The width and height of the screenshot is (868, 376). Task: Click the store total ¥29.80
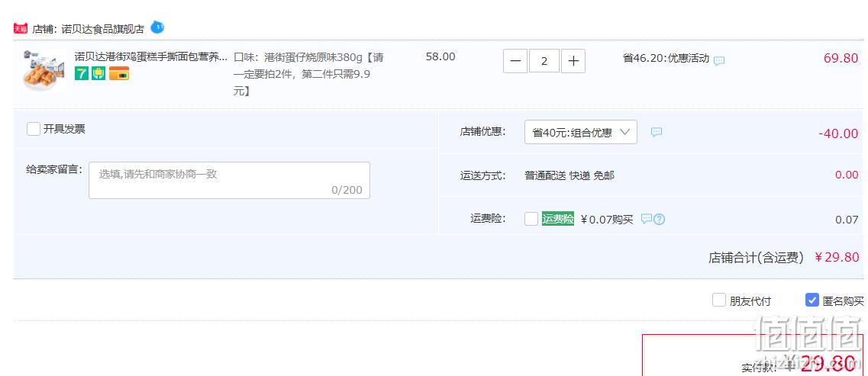click(x=837, y=257)
